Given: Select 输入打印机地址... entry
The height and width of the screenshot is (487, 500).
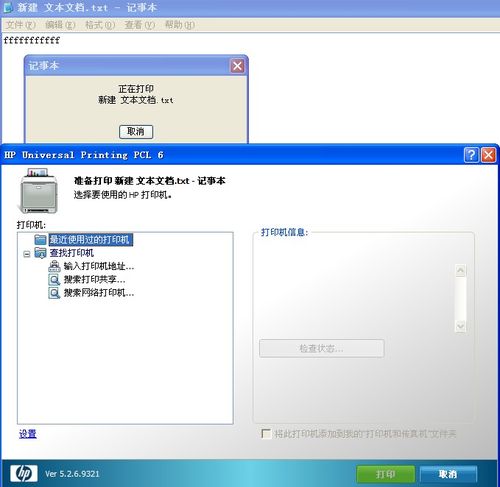Looking at the screenshot, I should [99, 266].
